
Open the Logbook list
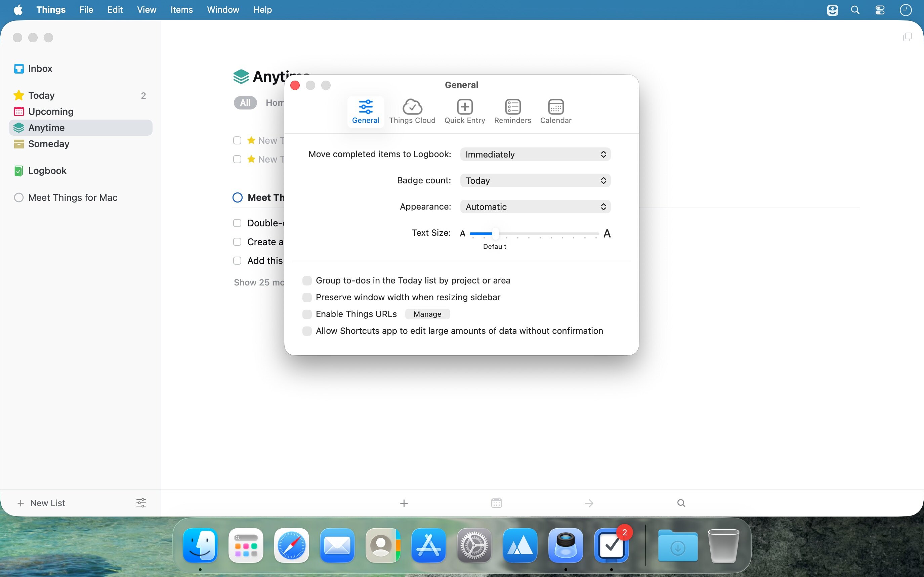[x=80, y=171]
